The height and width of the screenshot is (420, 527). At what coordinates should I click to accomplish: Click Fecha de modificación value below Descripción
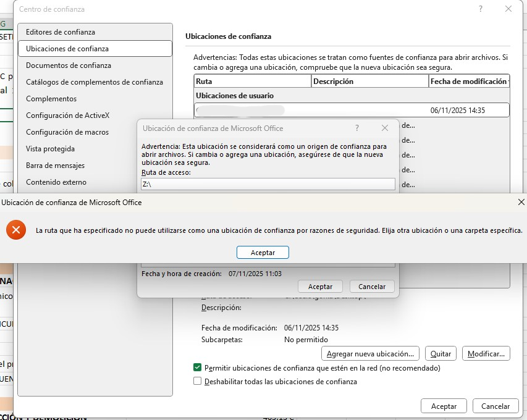point(311,327)
